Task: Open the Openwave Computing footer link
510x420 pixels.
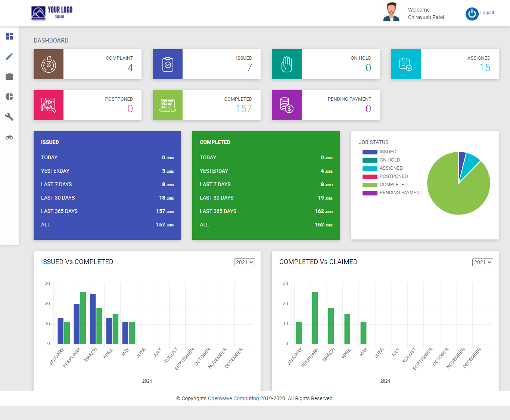Action: (x=233, y=398)
